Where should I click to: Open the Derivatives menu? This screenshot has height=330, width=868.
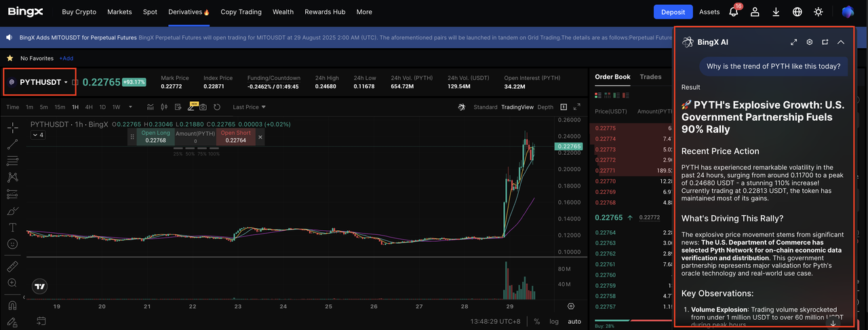(x=189, y=12)
